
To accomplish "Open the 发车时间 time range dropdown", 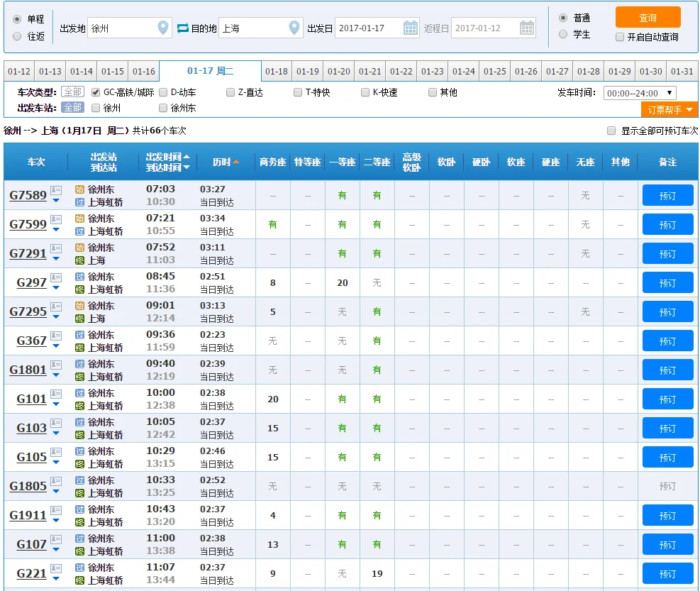I will pyautogui.click(x=640, y=93).
